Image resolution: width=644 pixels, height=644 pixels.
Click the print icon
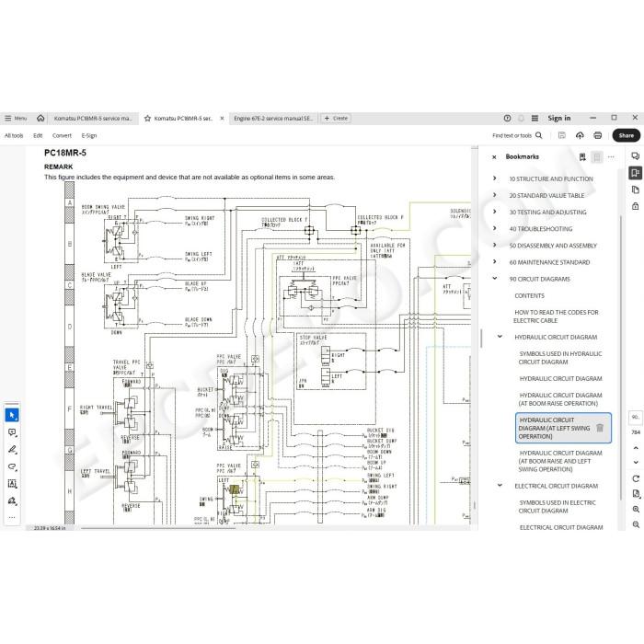pyautogui.click(x=598, y=135)
